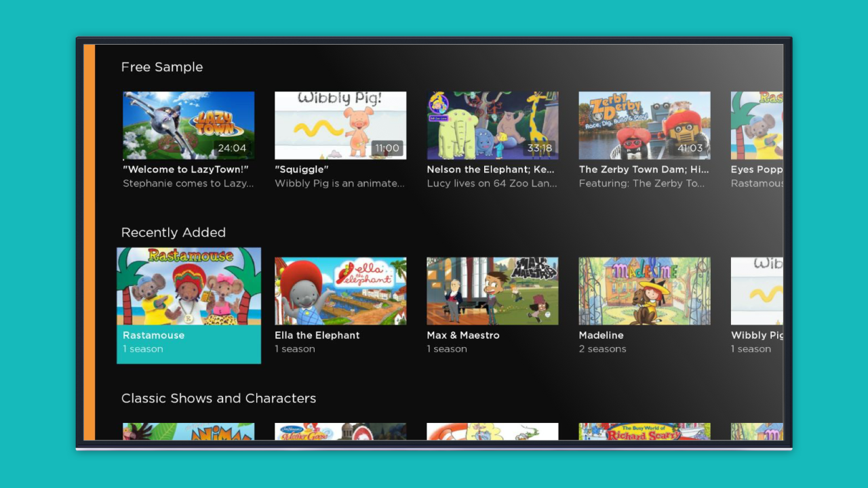868x488 pixels.
Task: Play the "Welcome to LazyTown!" episode
Action: pos(188,125)
